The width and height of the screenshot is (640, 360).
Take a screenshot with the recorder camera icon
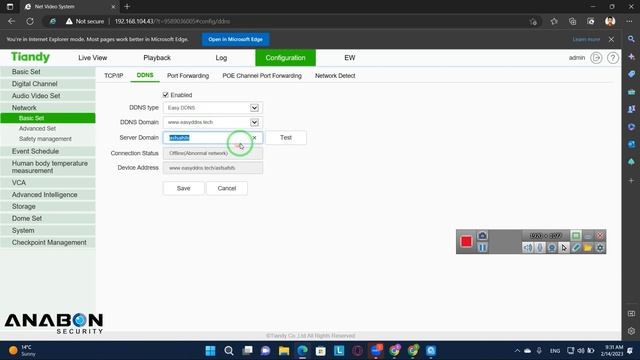click(482, 236)
